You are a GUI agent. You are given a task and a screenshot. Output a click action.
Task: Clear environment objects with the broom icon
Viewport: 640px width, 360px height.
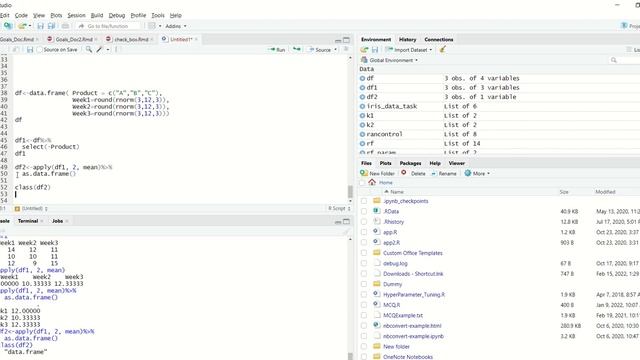[442, 49]
